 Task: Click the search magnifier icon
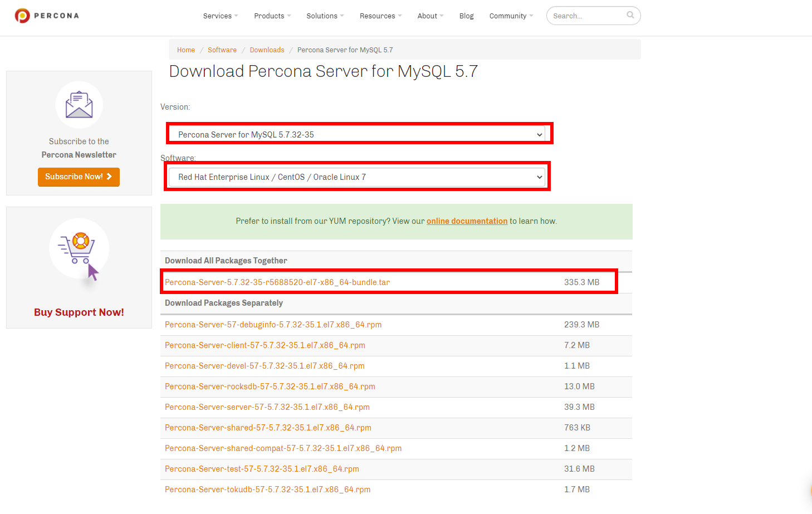pos(630,15)
